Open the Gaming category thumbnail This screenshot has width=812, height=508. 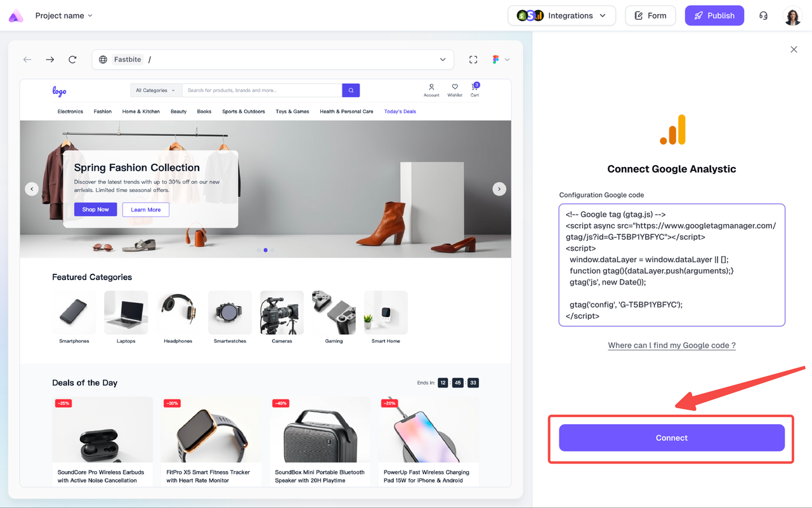[334, 312]
